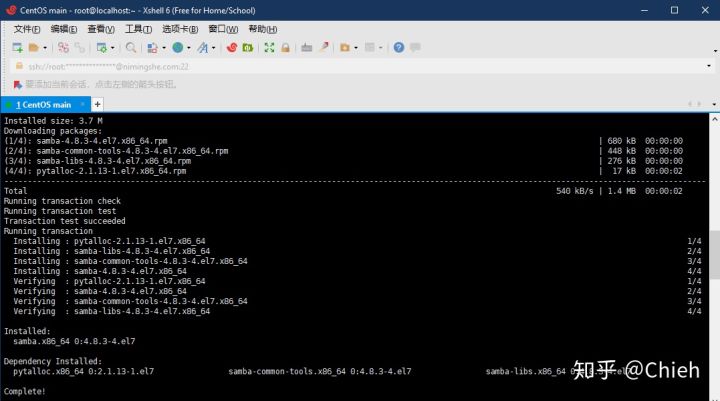The image size is (720, 401).
Task: Click the Encoding globe icon
Action: [x=178, y=47]
